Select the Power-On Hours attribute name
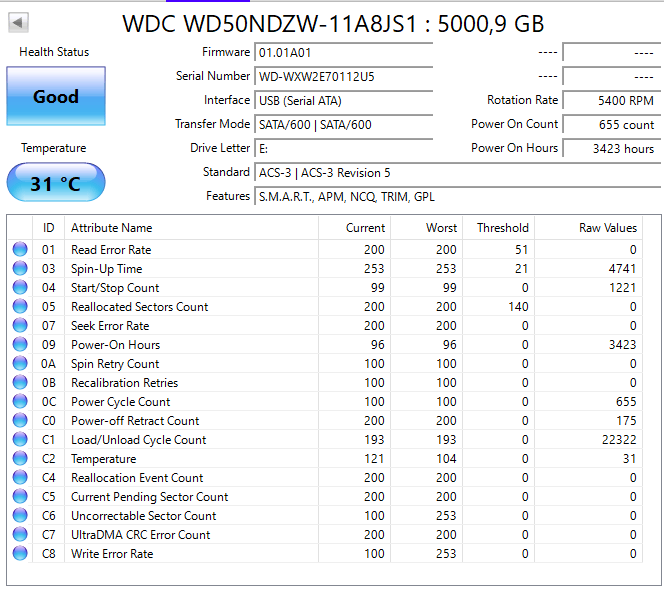 click(115, 345)
